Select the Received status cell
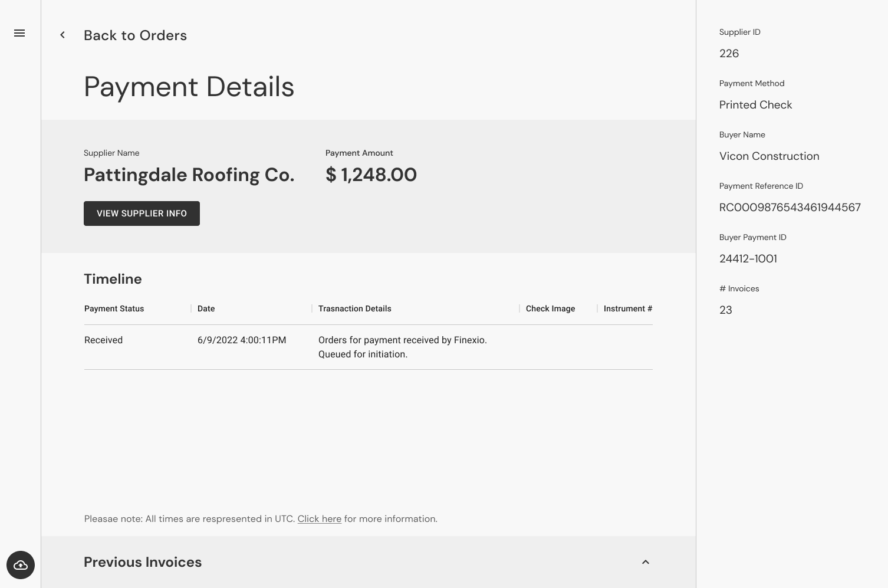Screen dimensions: 888x588 point(103,340)
